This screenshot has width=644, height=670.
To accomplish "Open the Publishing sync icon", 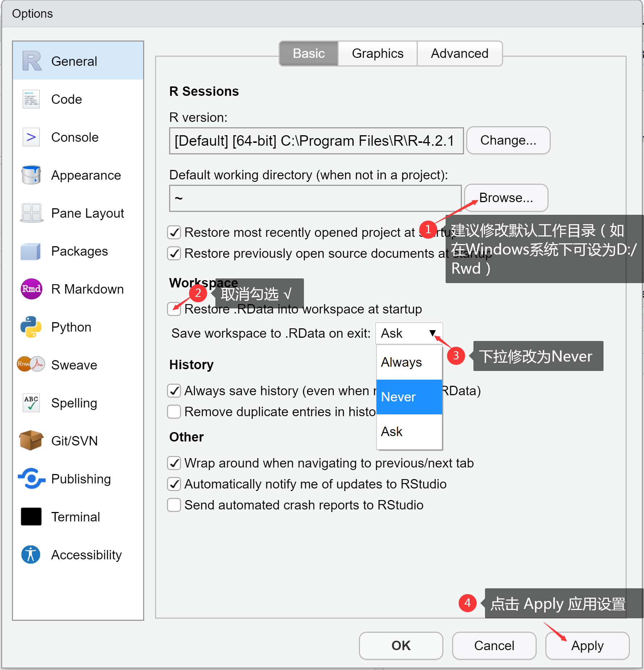I will 32,478.
